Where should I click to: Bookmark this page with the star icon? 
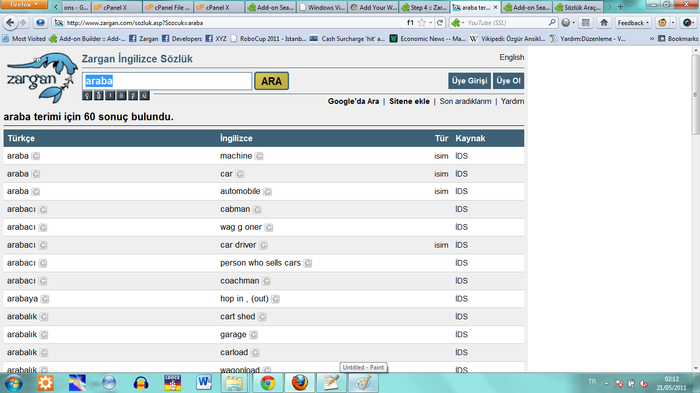coord(421,22)
